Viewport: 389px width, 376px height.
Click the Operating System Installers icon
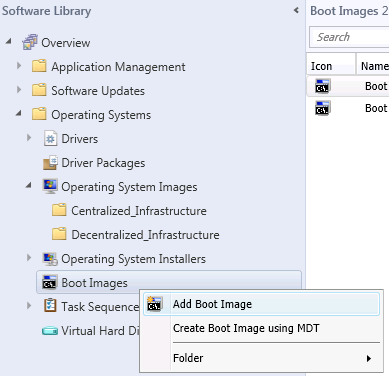pos(50,259)
